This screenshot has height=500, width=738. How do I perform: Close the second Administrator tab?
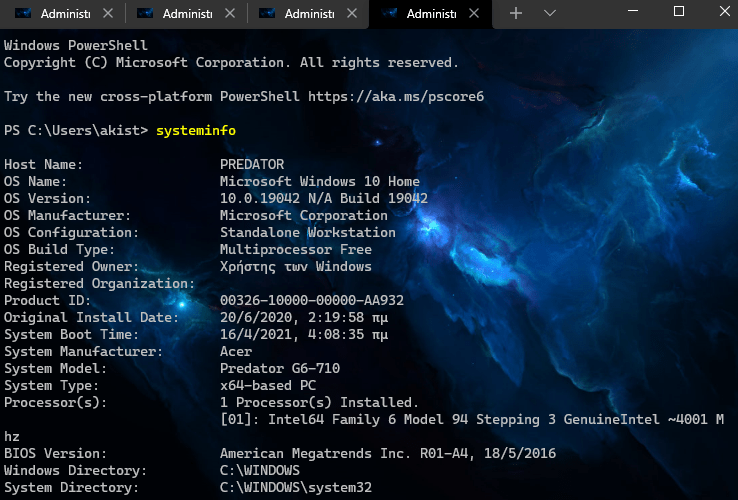click(229, 14)
